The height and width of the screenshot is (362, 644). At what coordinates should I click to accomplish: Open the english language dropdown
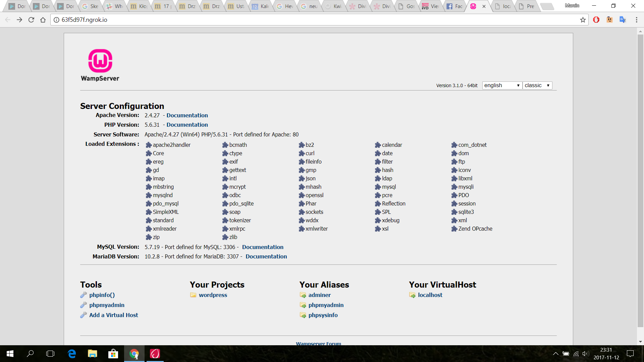pos(502,85)
